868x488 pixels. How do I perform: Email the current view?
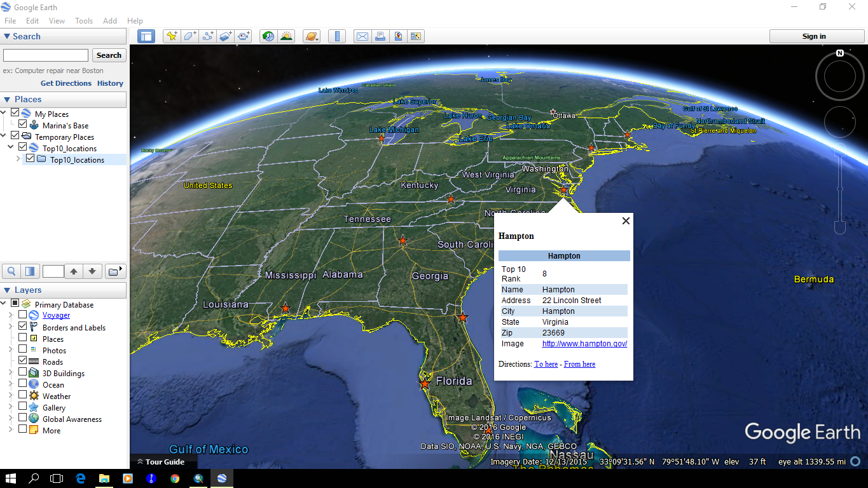click(x=362, y=36)
